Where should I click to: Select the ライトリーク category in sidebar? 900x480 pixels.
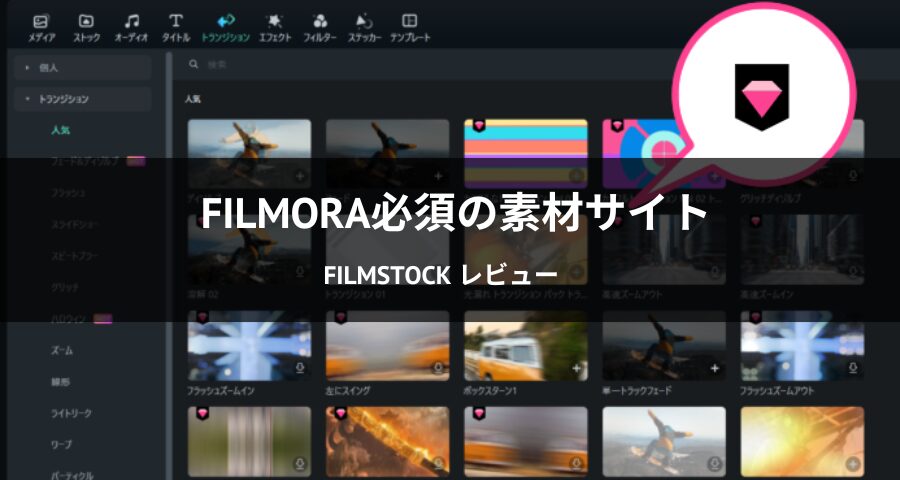point(71,413)
